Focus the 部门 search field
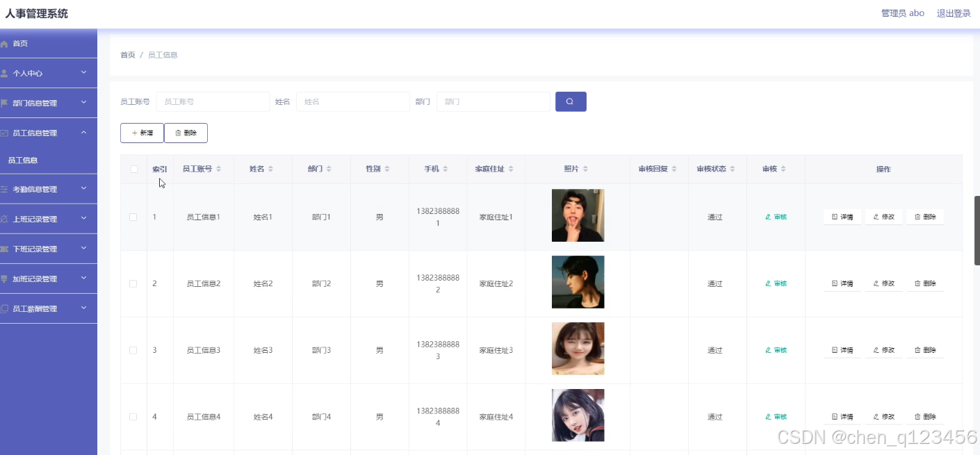This screenshot has height=455, width=980. [x=493, y=101]
